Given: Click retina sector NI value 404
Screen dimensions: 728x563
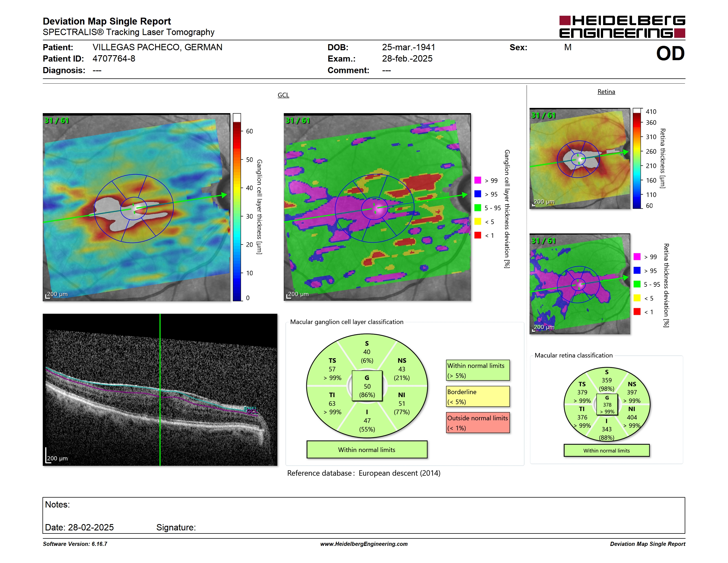Looking at the screenshot, I should pyautogui.click(x=632, y=417).
